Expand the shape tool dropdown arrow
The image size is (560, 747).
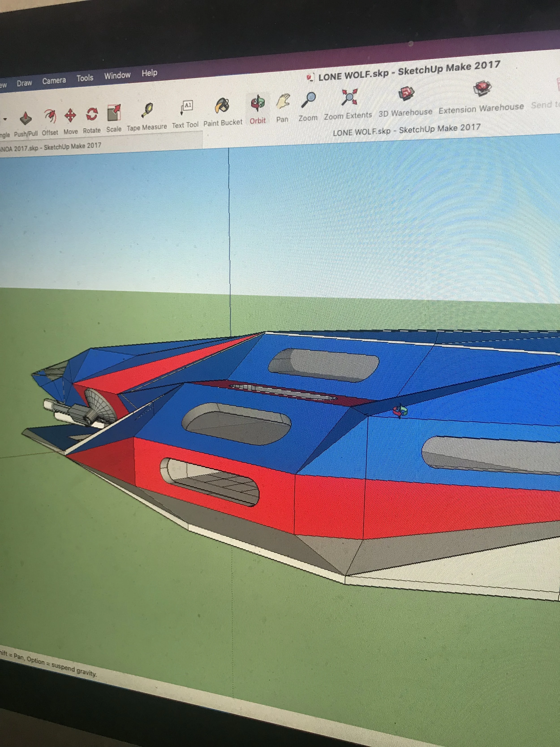(5, 119)
